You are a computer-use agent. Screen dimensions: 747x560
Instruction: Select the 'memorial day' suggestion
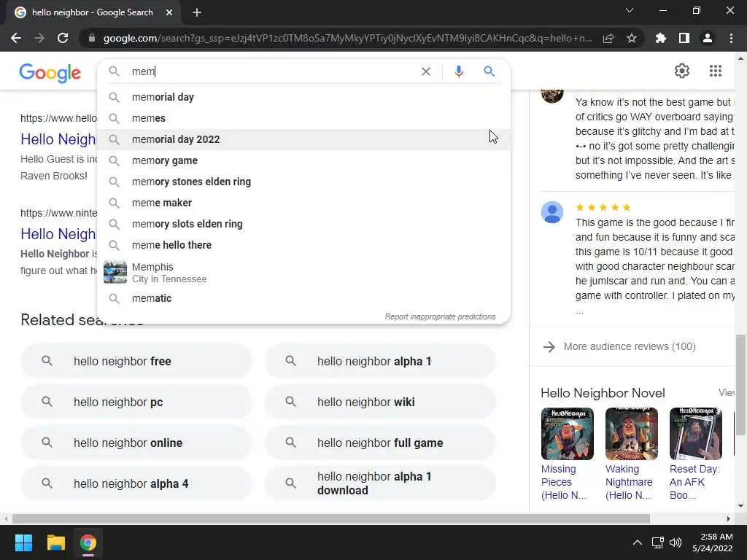(x=303, y=97)
